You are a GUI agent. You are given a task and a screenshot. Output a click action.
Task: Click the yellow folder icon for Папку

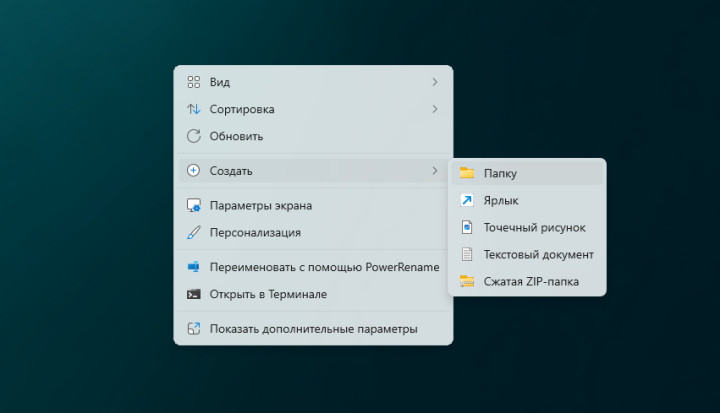click(467, 173)
